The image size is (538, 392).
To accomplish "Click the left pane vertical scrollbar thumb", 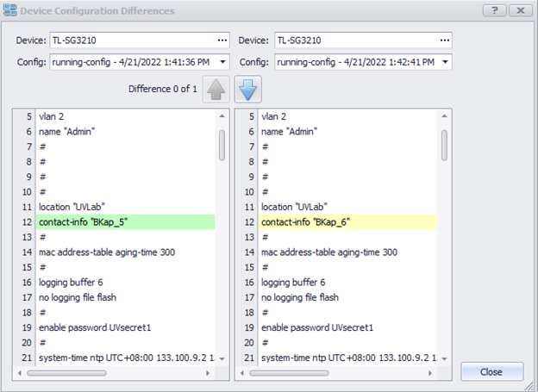I will click(x=222, y=145).
